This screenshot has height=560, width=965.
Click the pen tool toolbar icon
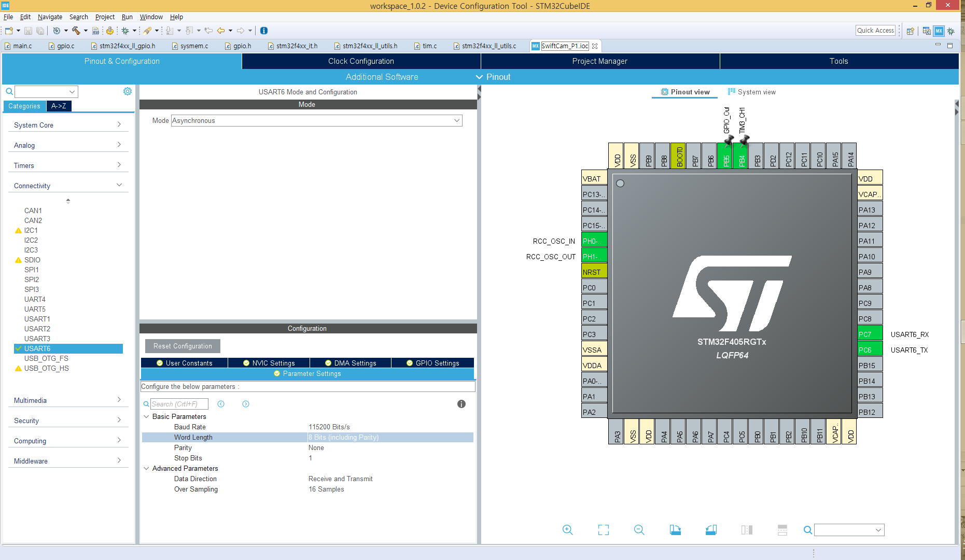(x=147, y=31)
